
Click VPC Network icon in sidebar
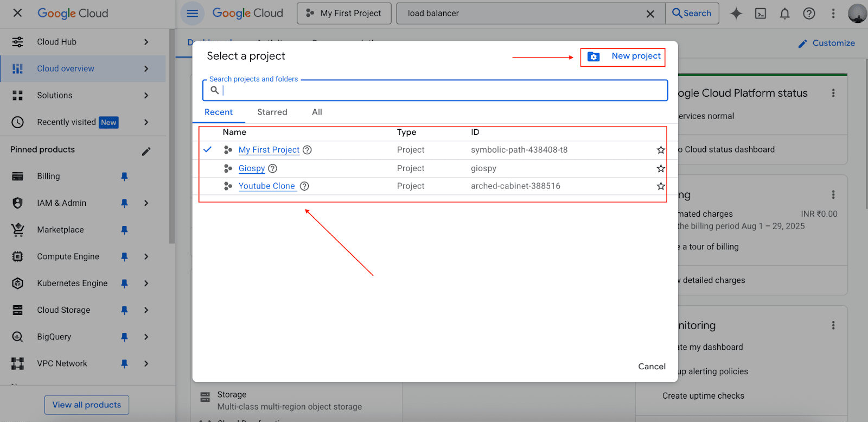[x=17, y=363]
